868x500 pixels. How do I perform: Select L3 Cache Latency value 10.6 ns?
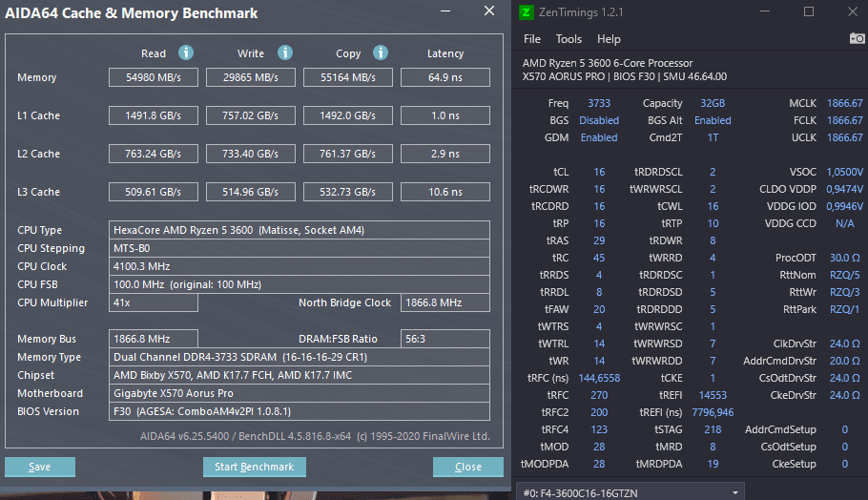point(445,192)
